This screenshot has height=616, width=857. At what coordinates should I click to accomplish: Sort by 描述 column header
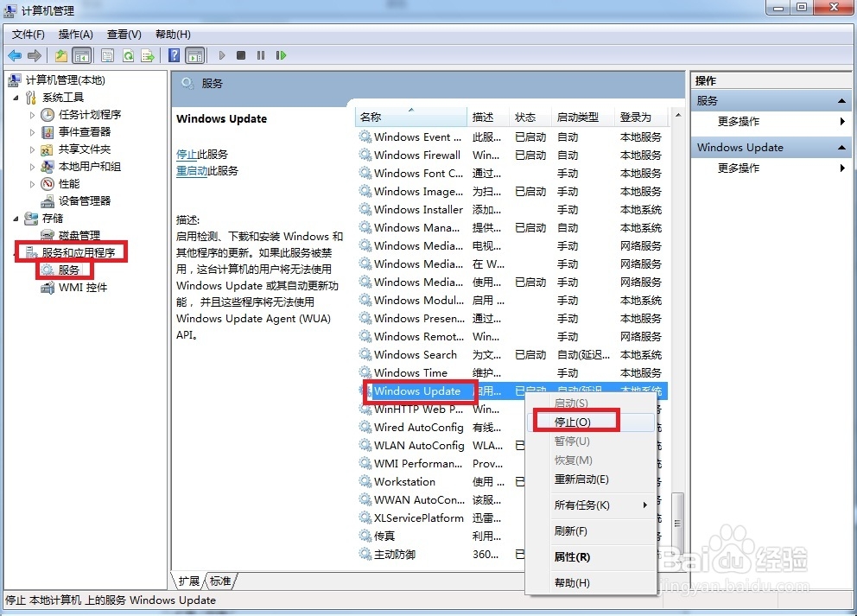coord(488,117)
